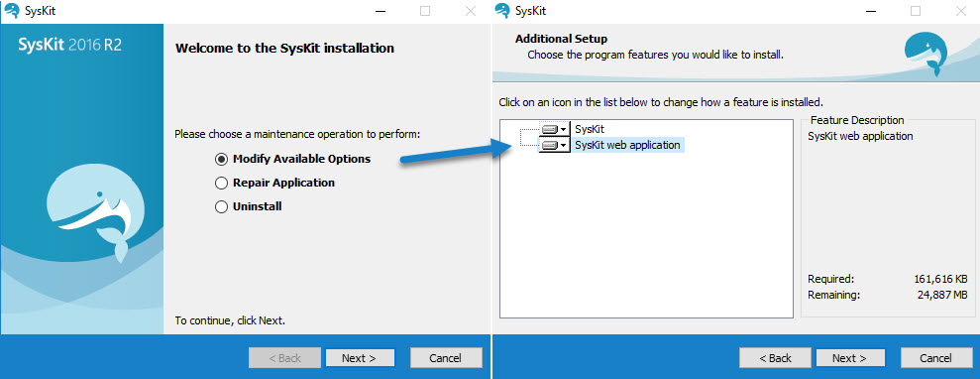The width and height of the screenshot is (980, 379).
Task: Select the Uninstall radio option
Action: pos(221,206)
